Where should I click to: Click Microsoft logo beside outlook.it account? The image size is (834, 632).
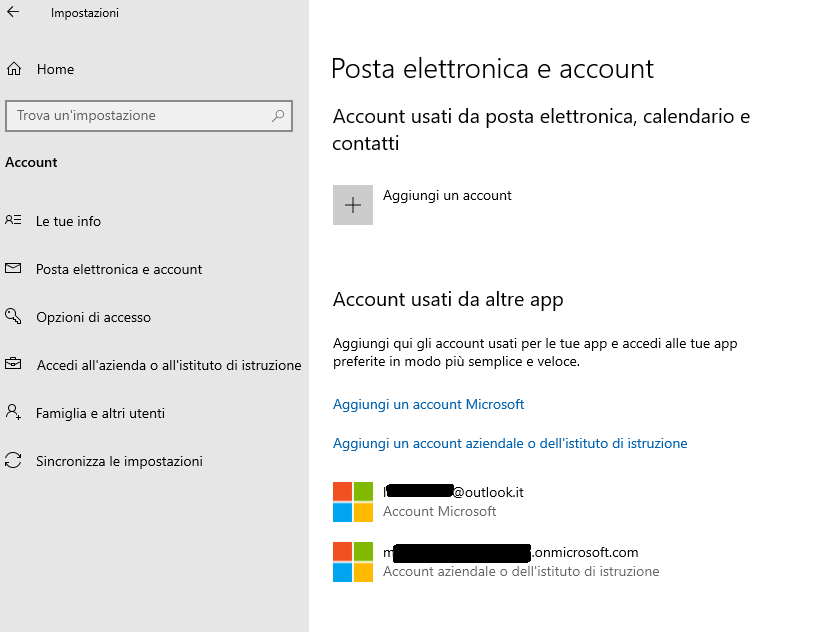(353, 502)
